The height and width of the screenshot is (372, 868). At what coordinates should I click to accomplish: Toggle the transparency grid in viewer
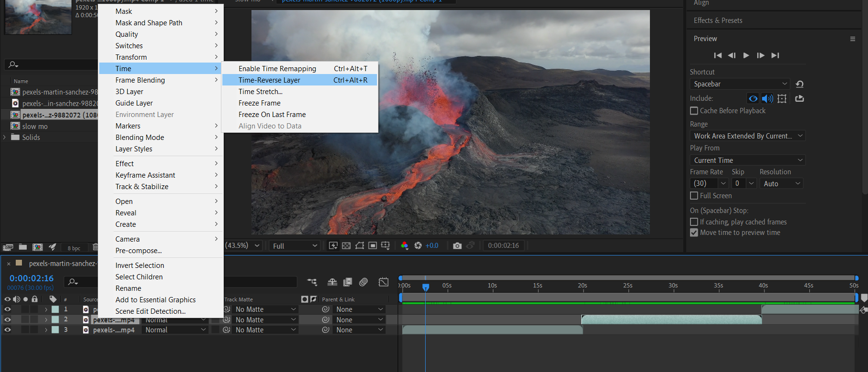click(x=346, y=245)
